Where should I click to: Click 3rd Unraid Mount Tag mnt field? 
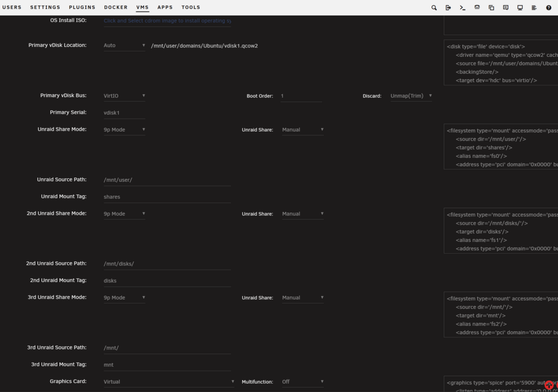tap(167, 365)
